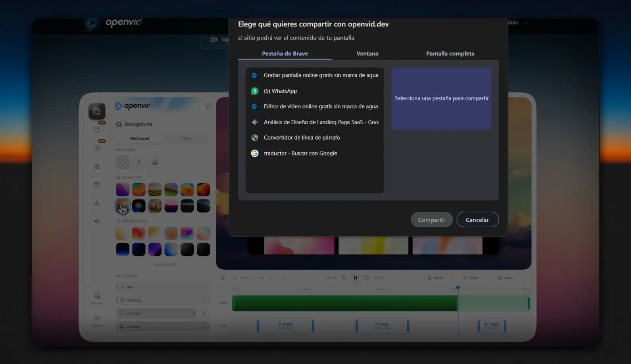Click the Cancelar button
This screenshot has height=364, width=631.
tap(477, 220)
